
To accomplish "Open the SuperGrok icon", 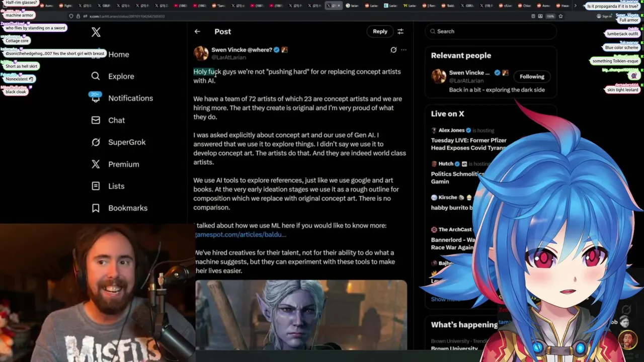I will pos(96,142).
